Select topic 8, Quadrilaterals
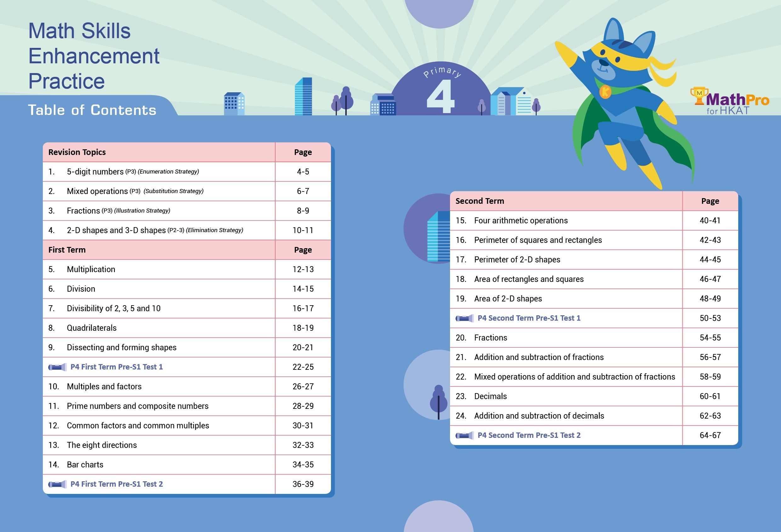 coord(159,328)
